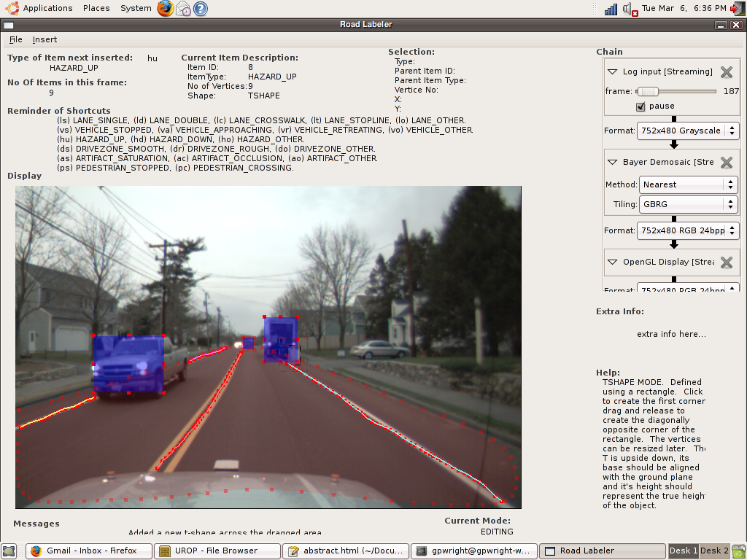Switch to Desk 2 workspace
Viewport: 747px width, 560px height.
click(x=713, y=551)
